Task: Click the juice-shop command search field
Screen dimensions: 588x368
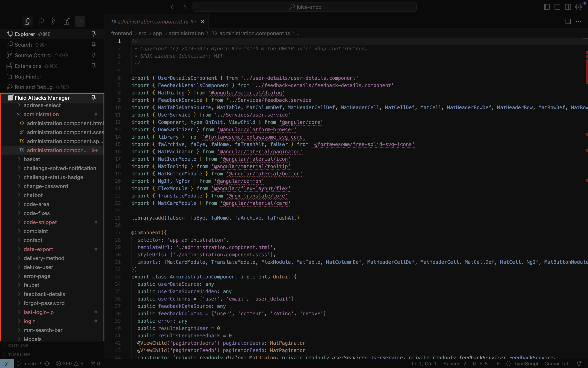Action: point(304,7)
